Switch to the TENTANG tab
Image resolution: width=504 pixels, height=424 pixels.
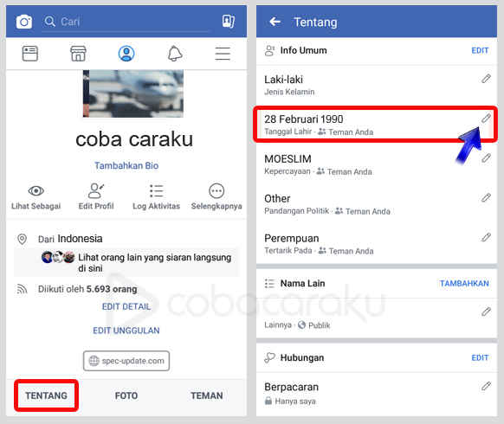pos(46,395)
